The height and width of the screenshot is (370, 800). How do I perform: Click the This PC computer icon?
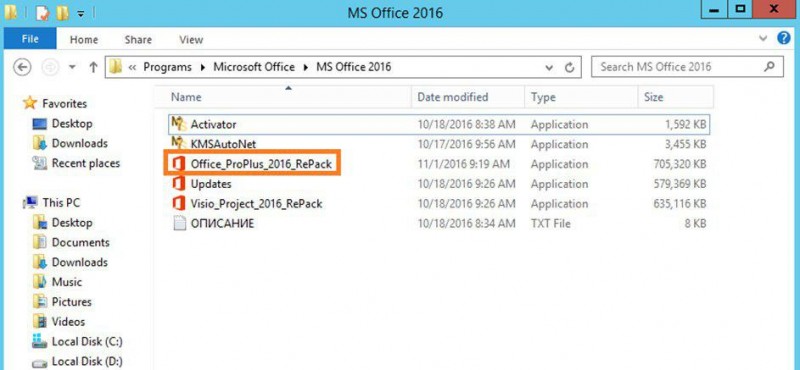tap(31, 203)
